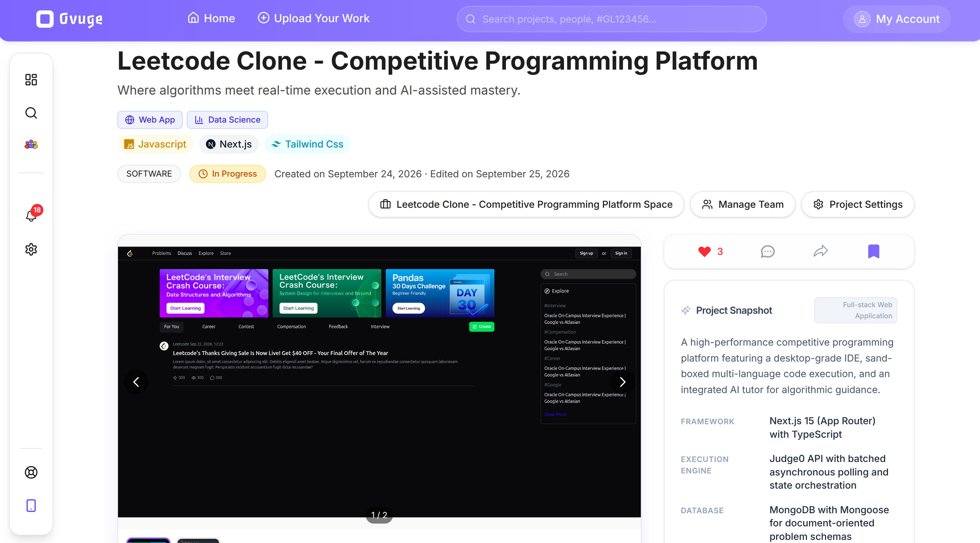Open the sidebar search icon
This screenshot has height=543, width=980.
[31, 113]
